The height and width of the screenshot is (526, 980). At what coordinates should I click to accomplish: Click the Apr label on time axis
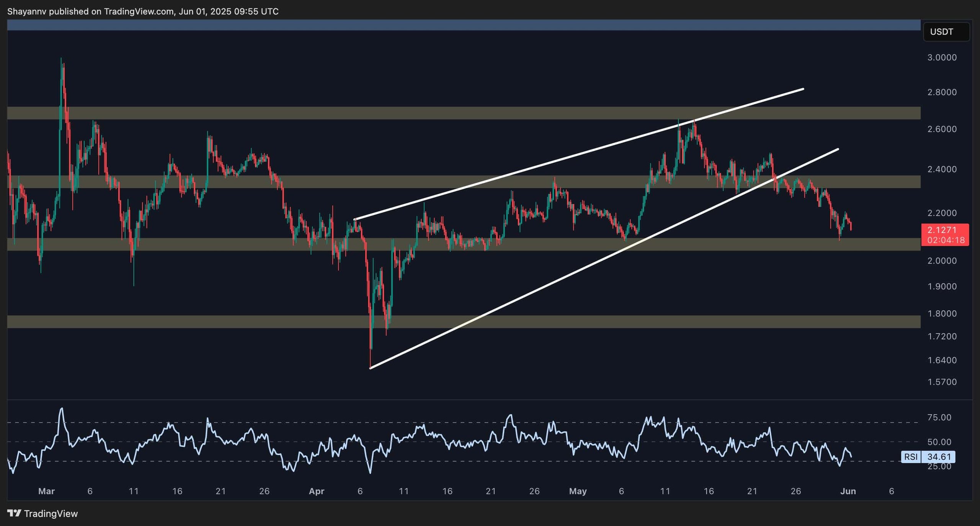pos(317,491)
